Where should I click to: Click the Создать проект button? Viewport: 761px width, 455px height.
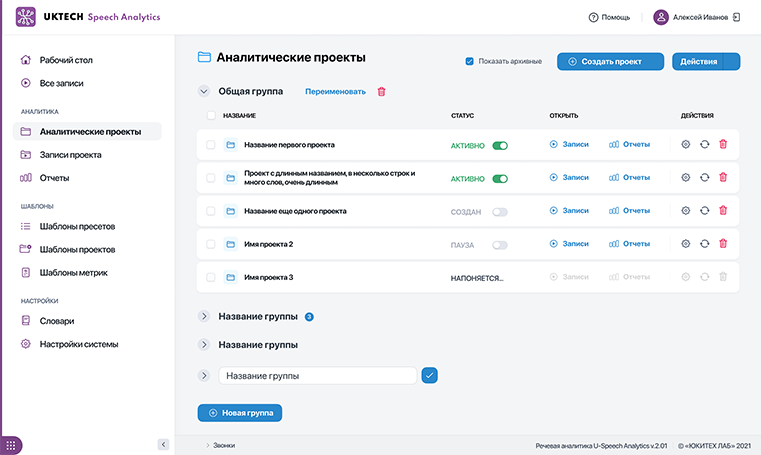click(610, 62)
